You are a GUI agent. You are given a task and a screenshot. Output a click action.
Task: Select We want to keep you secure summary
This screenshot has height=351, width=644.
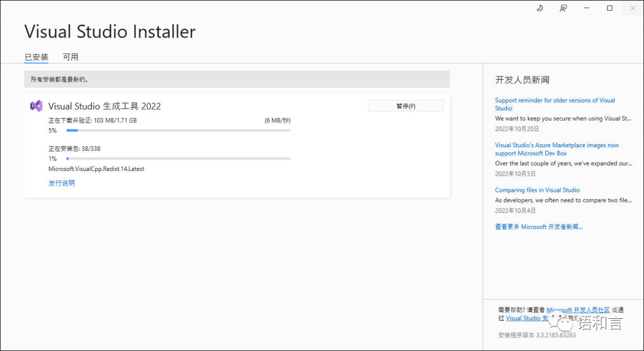coord(563,118)
